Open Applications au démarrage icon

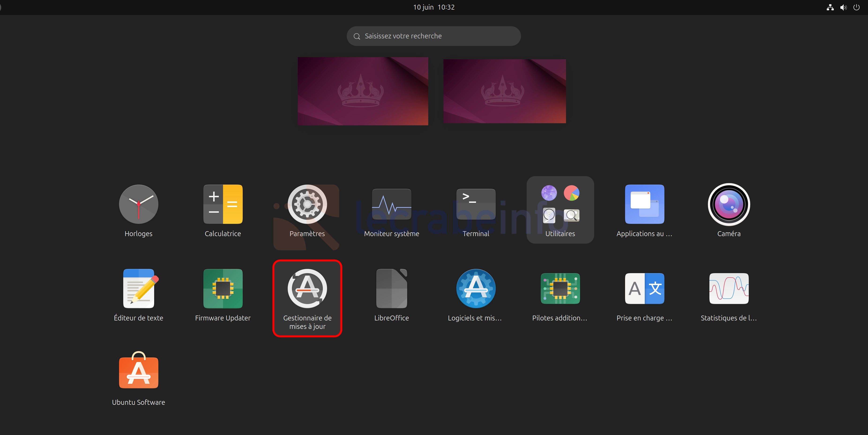click(644, 204)
